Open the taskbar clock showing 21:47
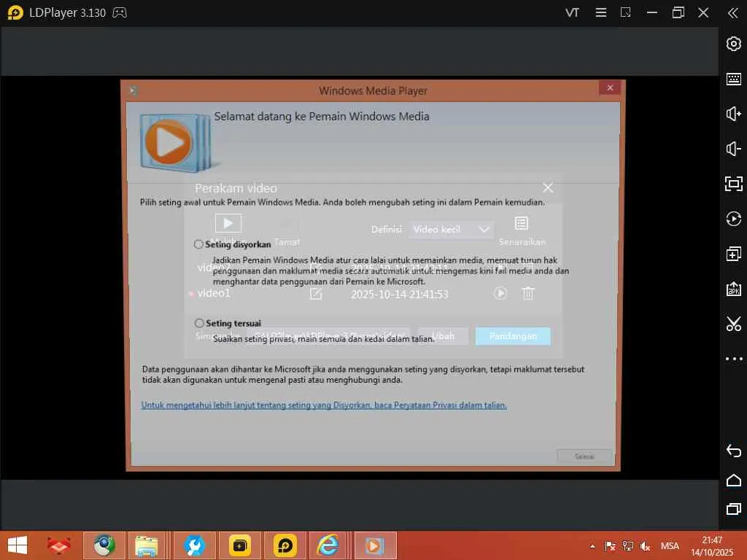This screenshot has width=747, height=560. [712, 546]
